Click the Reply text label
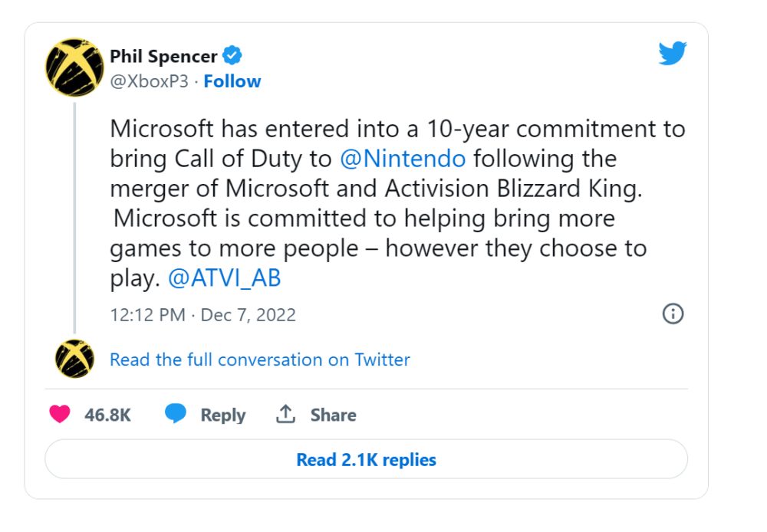This screenshot has width=767, height=532. 222,415
